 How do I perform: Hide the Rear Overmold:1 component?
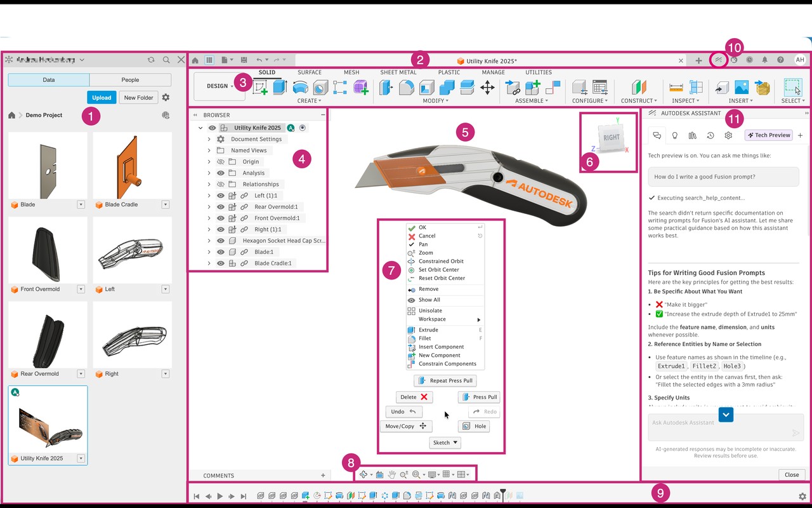click(221, 207)
